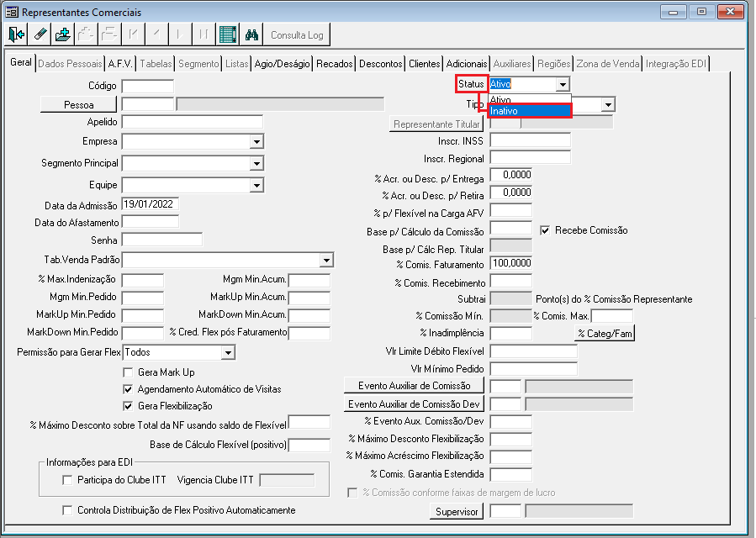Expand the Segmento Principal dropdown
Image resolution: width=756 pixels, height=538 pixels.
[x=256, y=163]
